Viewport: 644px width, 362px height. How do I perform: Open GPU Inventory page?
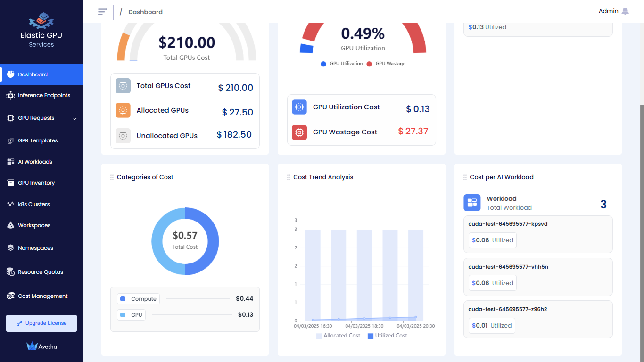[x=41, y=183]
